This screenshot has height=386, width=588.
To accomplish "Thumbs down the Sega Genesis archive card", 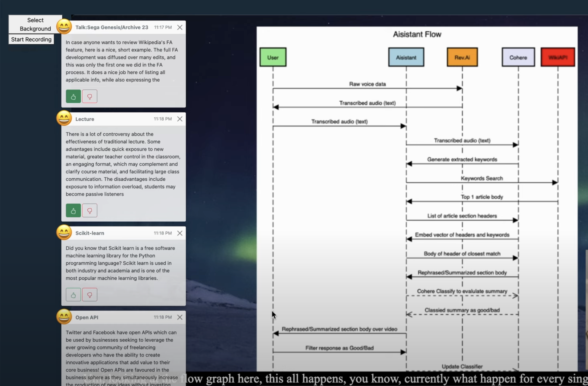I will click(90, 96).
